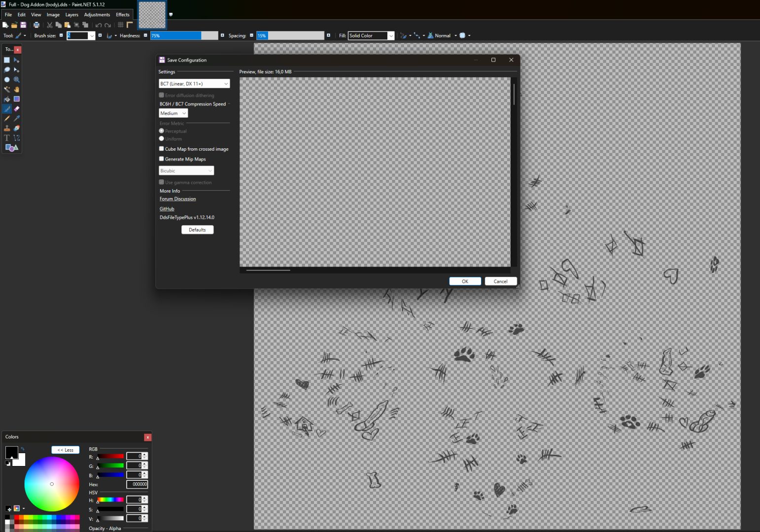Select the Rectangle Select tool

(7, 60)
